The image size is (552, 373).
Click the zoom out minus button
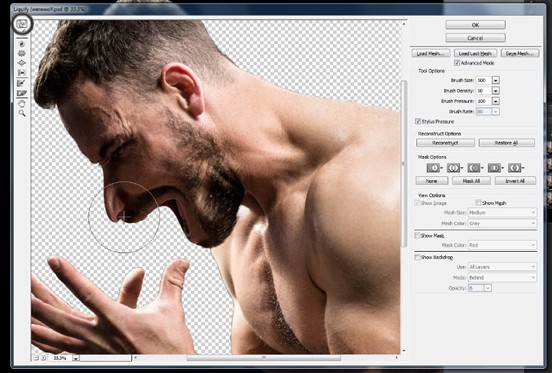pos(36,358)
